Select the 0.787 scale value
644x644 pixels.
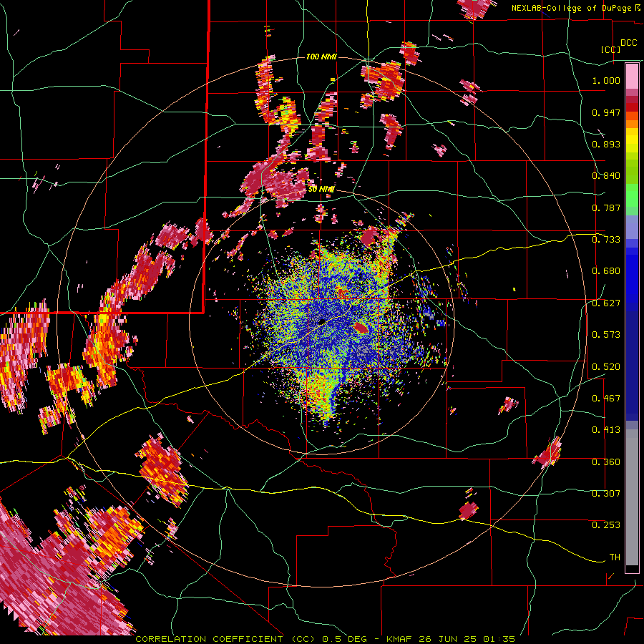tap(606, 208)
